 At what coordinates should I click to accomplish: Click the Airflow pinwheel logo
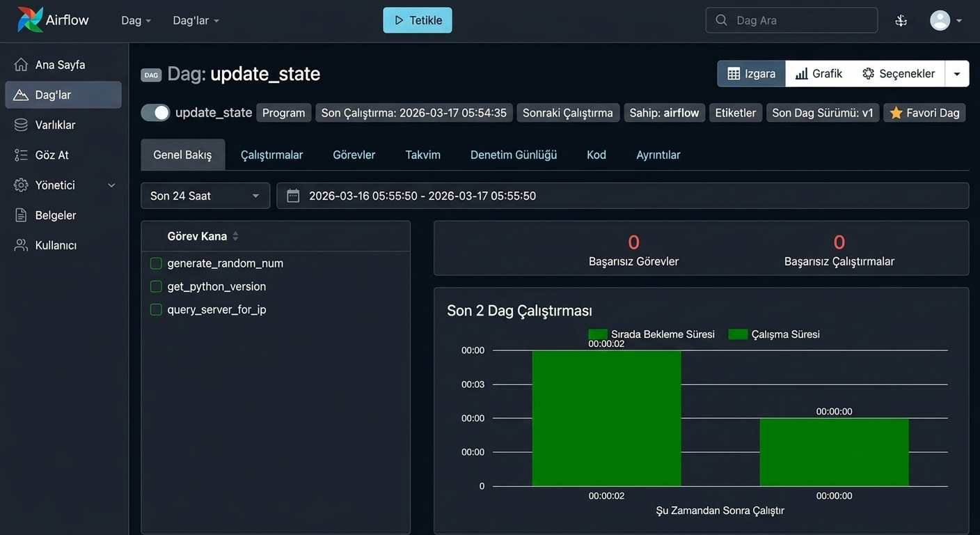tap(30, 20)
